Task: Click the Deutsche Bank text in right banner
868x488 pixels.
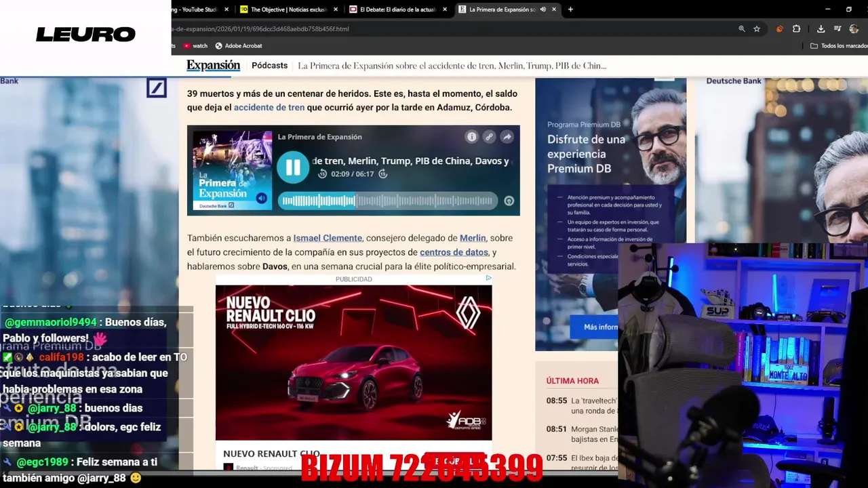Action: [x=734, y=81]
